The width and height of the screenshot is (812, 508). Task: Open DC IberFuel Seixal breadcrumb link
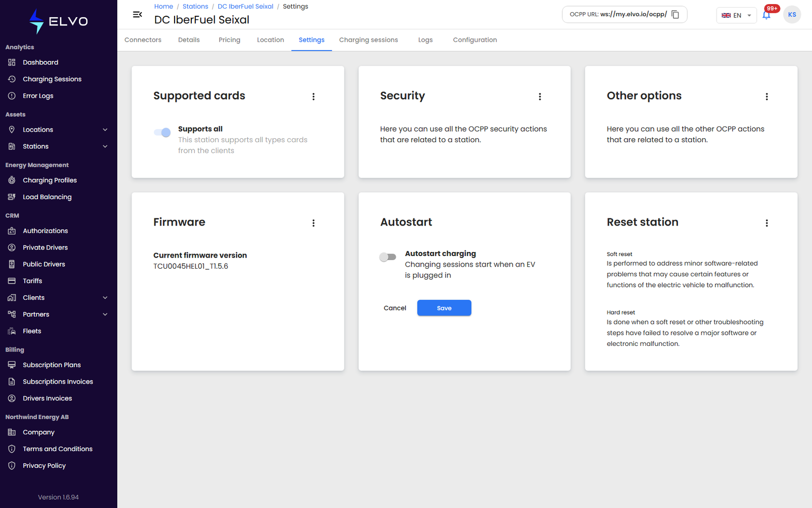point(246,7)
